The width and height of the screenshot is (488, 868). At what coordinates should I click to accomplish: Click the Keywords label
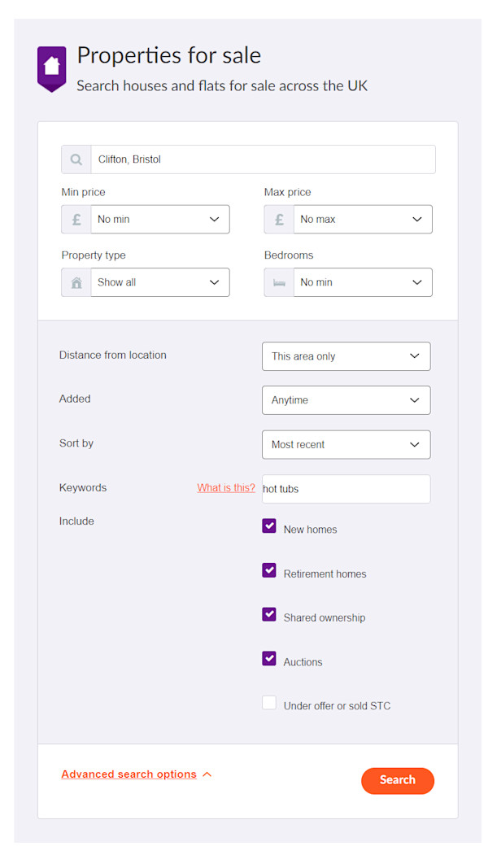point(83,488)
